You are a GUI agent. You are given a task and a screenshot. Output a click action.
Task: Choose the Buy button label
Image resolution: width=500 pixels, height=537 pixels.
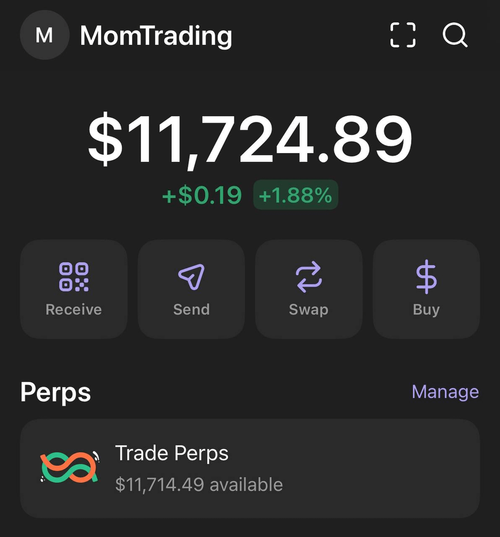[x=426, y=310]
